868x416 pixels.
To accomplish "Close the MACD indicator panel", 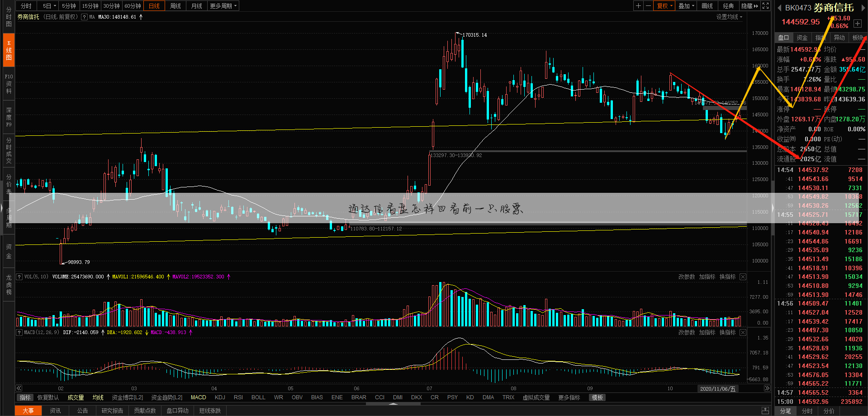I will [743, 332].
